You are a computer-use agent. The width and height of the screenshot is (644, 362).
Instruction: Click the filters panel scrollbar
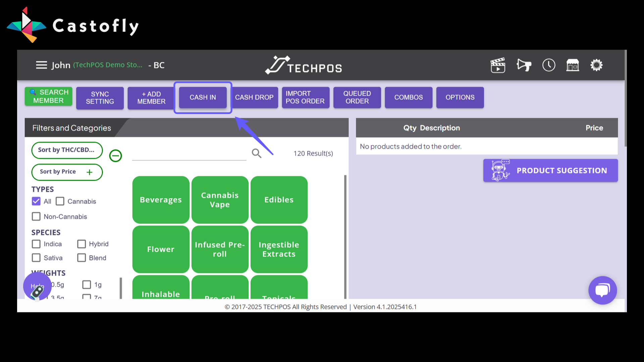(x=121, y=288)
